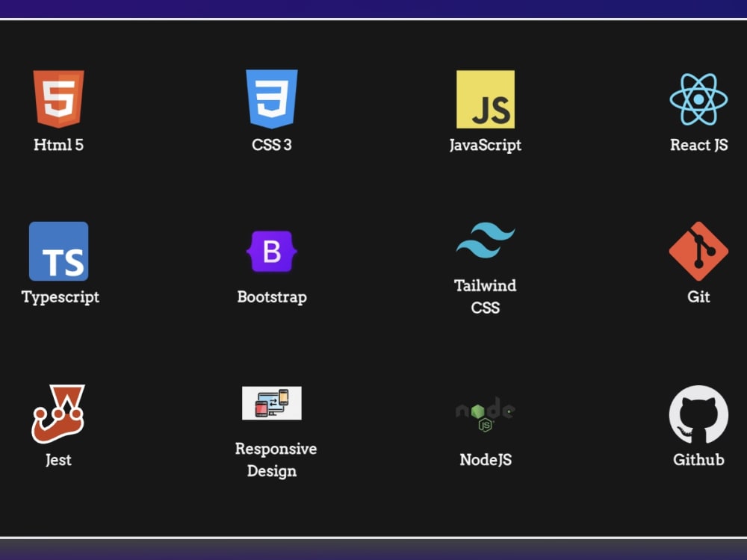Click the HTML5 shield logo
747x560 pixels.
[58, 99]
